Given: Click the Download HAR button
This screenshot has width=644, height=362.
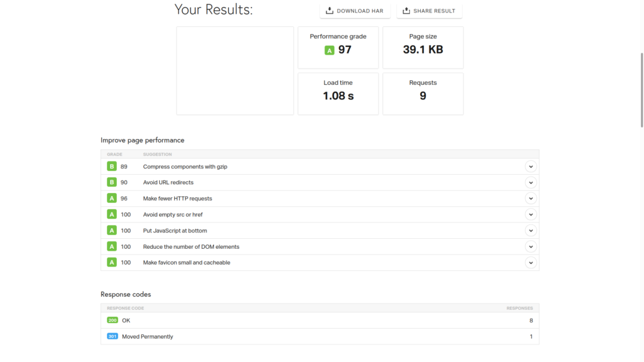Looking at the screenshot, I should coord(355,11).
